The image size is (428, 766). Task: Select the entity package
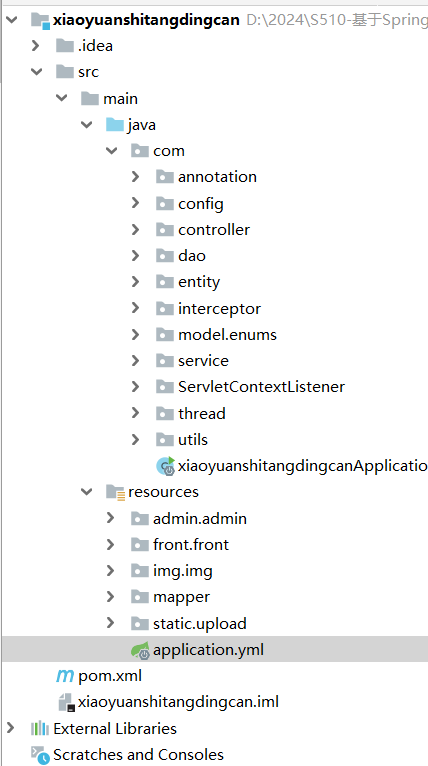[x=199, y=282]
